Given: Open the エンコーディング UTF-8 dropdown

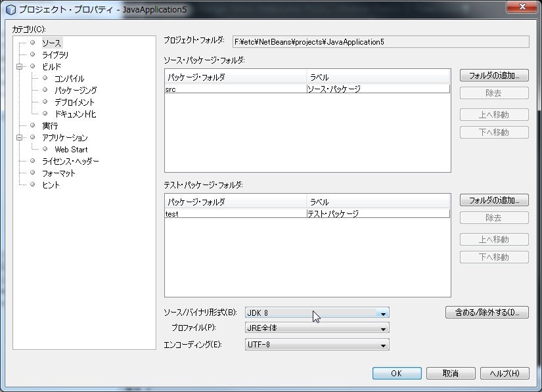Looking at the screenshot, I should 382,343.
